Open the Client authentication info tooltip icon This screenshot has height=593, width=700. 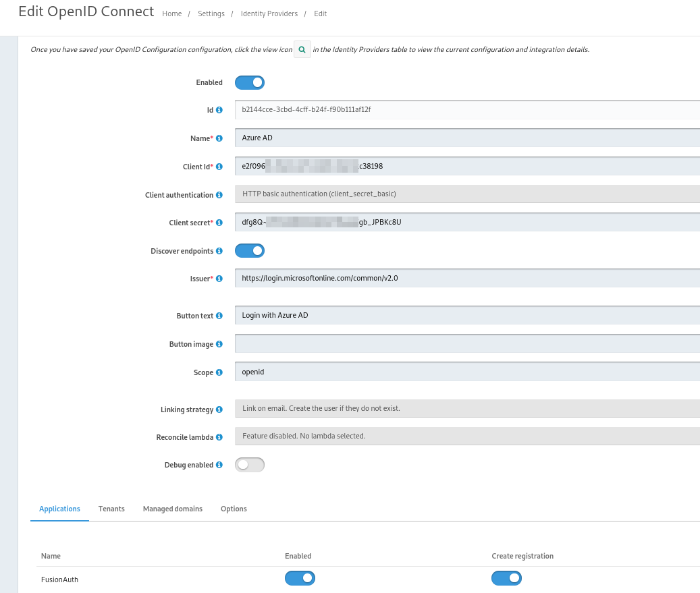click(219, 195)
